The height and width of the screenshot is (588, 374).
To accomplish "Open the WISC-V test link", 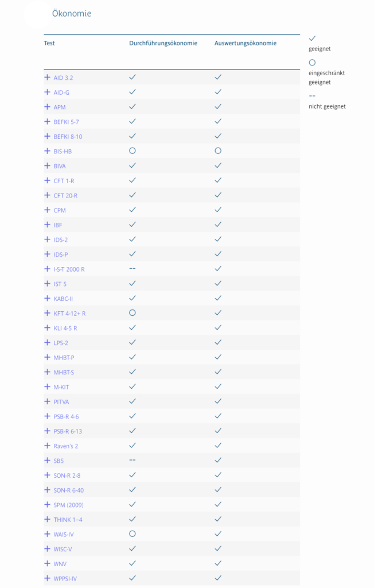I will 63,549.
